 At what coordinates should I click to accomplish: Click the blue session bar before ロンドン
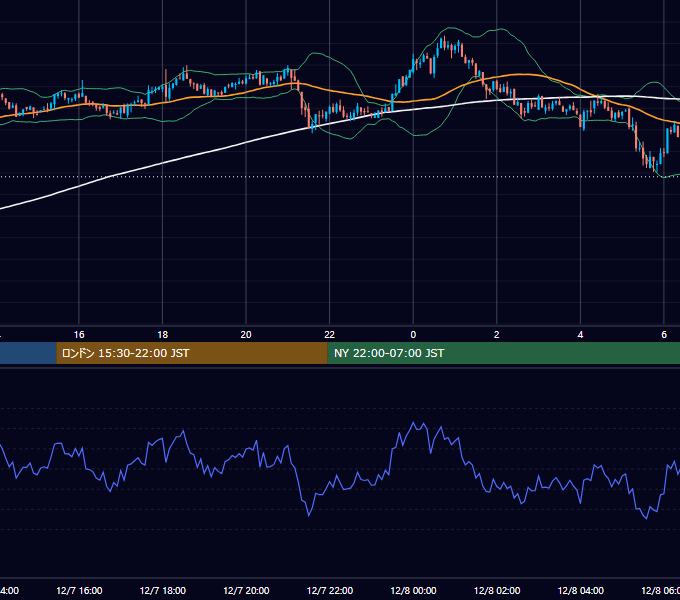pos(28,353)
